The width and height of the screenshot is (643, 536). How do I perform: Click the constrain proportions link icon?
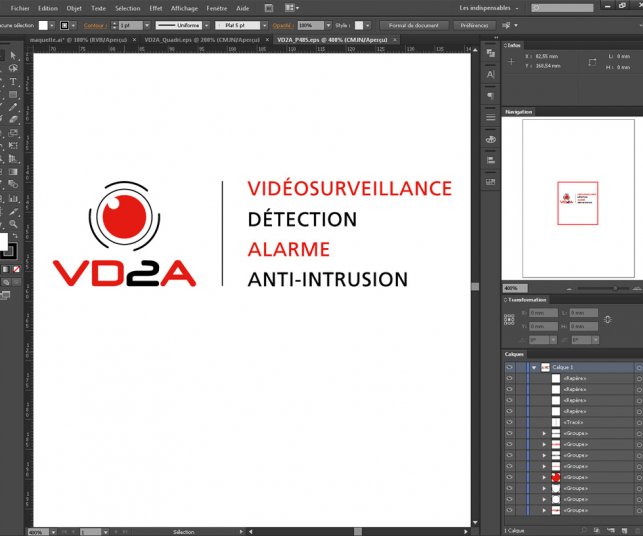[608, 316]
